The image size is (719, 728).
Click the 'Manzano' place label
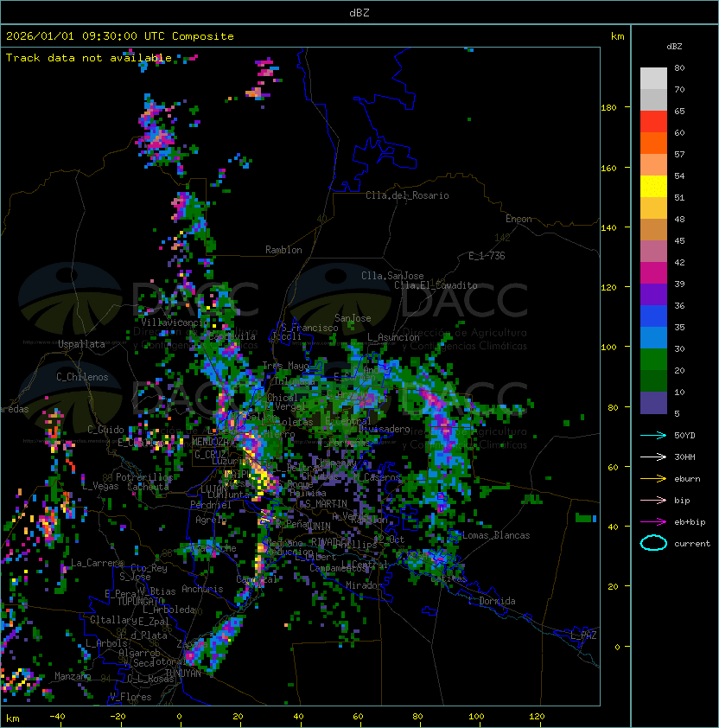73,676
